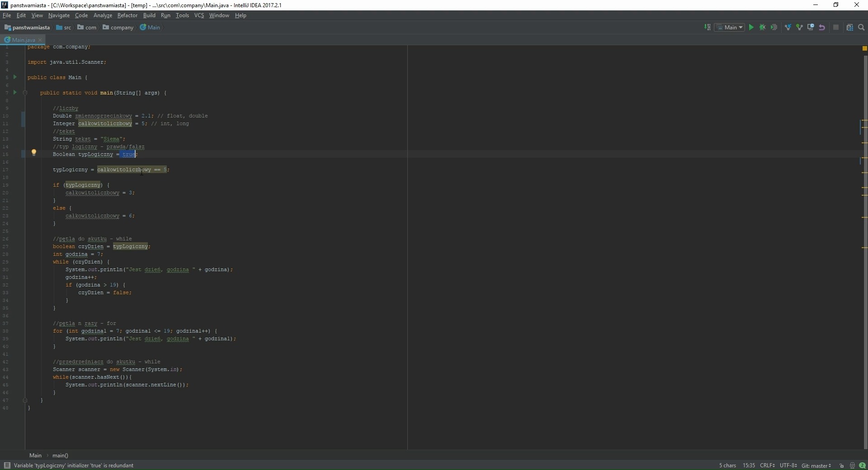Revert changes using the rollback icon
Screen dimensions: 868x470
point(823,27)
